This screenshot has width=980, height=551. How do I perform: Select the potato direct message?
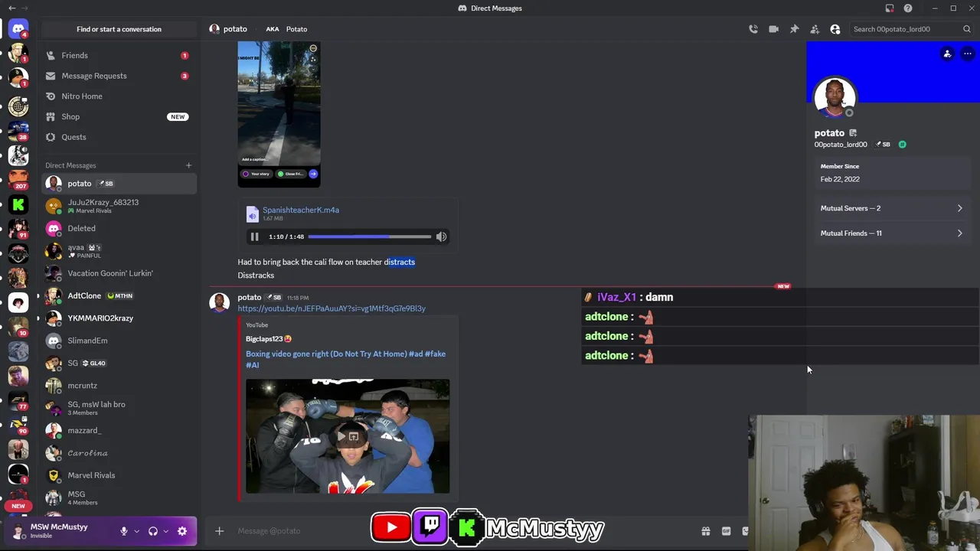point(119,184)
